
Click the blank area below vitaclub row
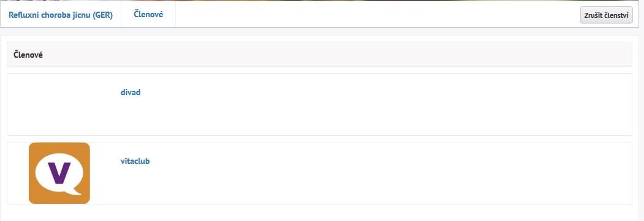(319, 212)
